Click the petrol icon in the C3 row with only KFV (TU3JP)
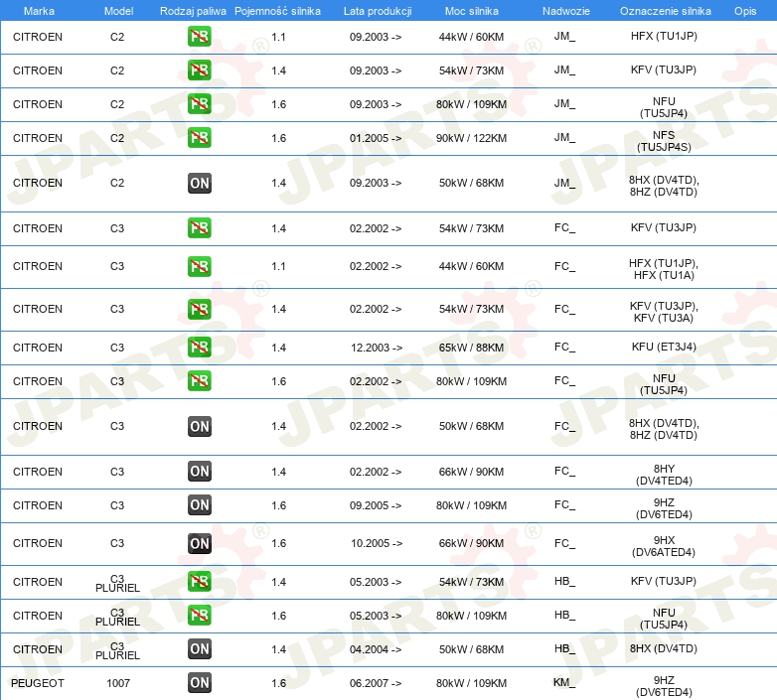Image resolution: width=777 pixels, height=700 pixels. coord(199,228)
